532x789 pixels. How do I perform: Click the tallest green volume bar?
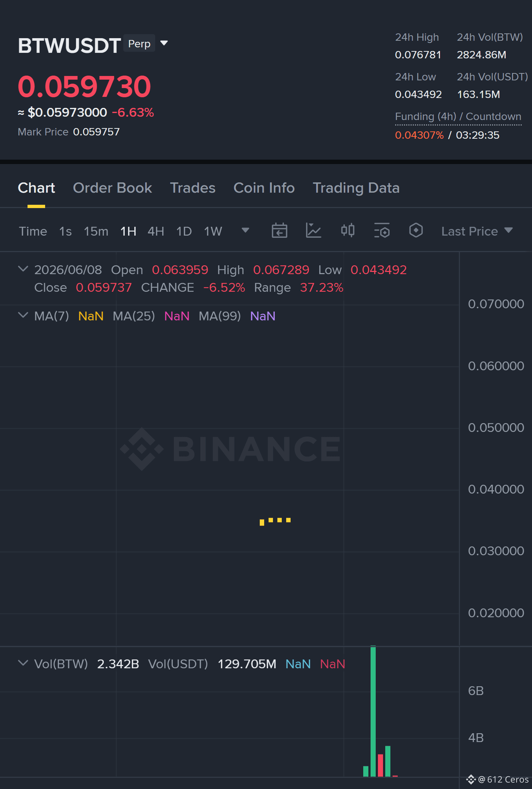(373, 711)
